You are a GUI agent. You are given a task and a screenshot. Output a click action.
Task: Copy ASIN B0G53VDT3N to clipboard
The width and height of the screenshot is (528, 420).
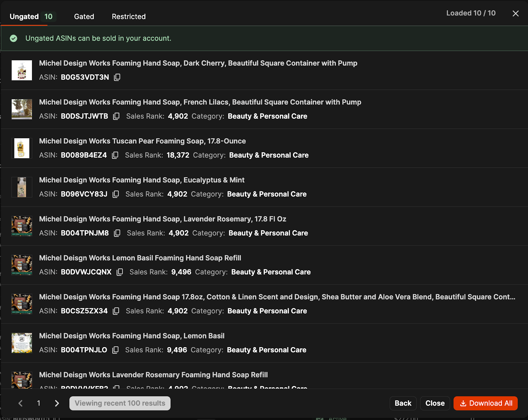pos(117,77)
